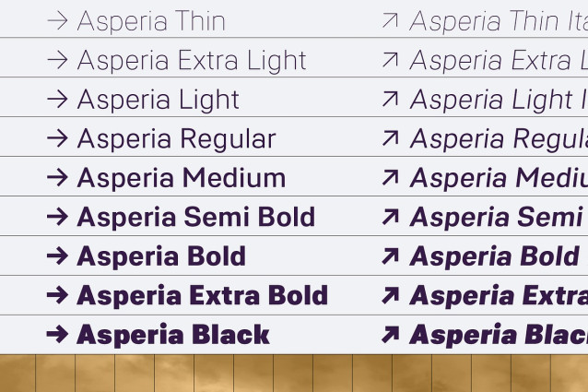588x392 pixels.
Task: Click the golden image strip at the bottom
Action: 294,374
